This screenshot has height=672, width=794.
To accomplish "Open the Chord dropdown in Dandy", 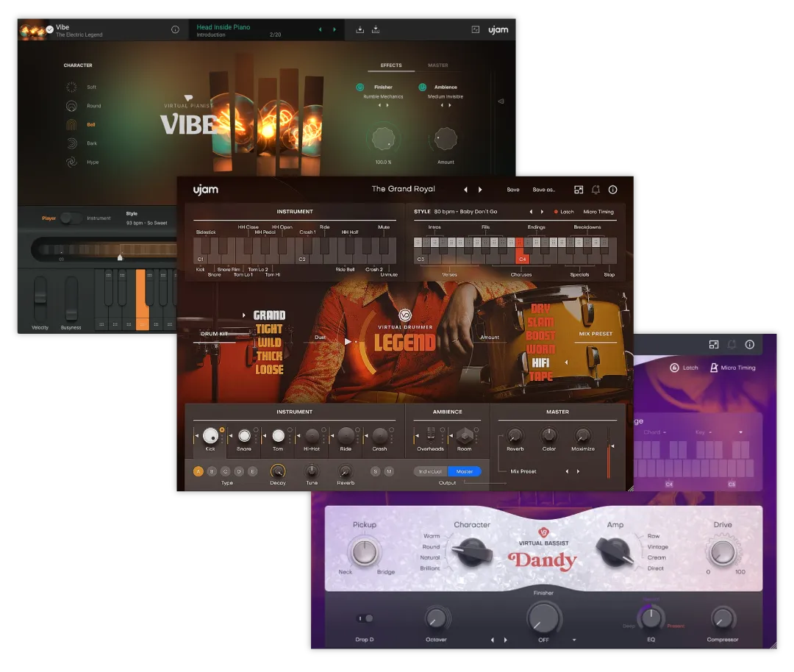I will [655, 432].
